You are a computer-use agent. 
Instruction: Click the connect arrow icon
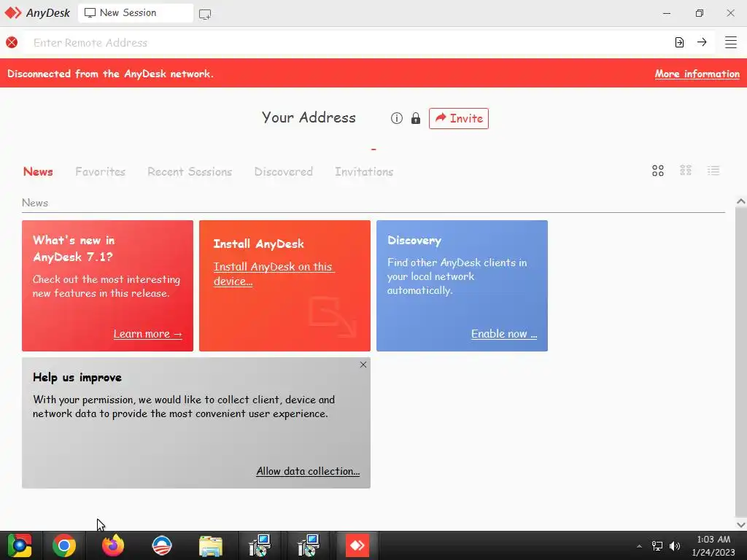[702, 42]
